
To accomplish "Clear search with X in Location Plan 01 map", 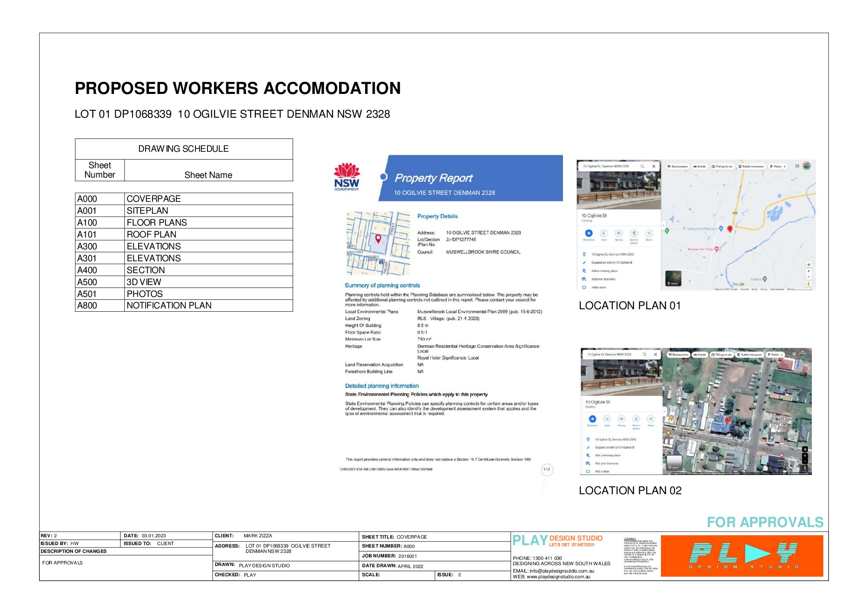I will click(x=654, y=167).
